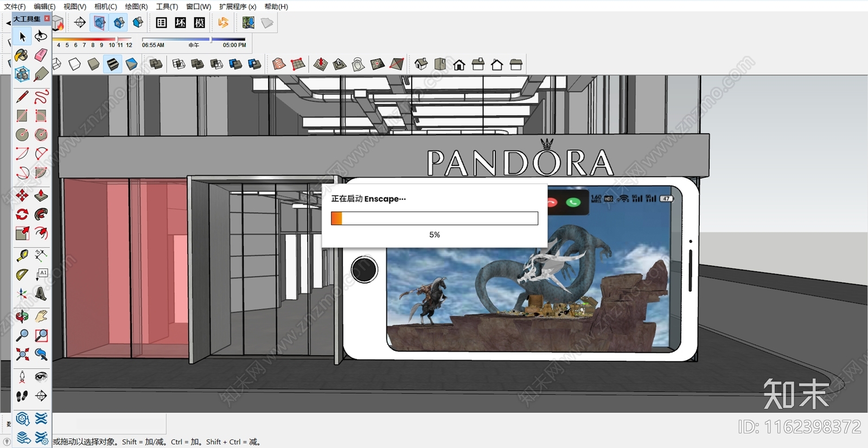Click the Make Component tool

click(22, 74)
